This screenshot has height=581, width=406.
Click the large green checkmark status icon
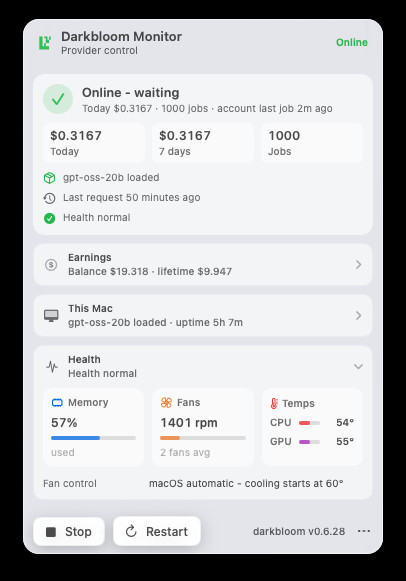(58, 99)
